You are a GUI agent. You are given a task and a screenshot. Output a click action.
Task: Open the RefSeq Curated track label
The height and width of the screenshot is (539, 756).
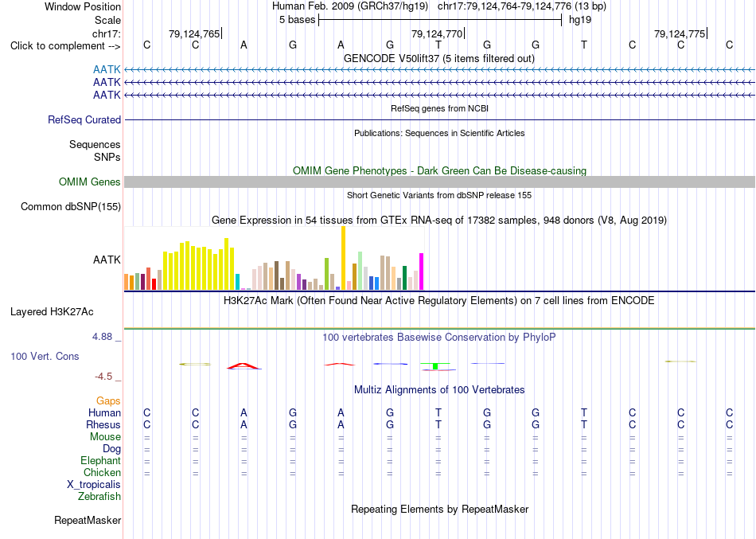tap(84, 119)
